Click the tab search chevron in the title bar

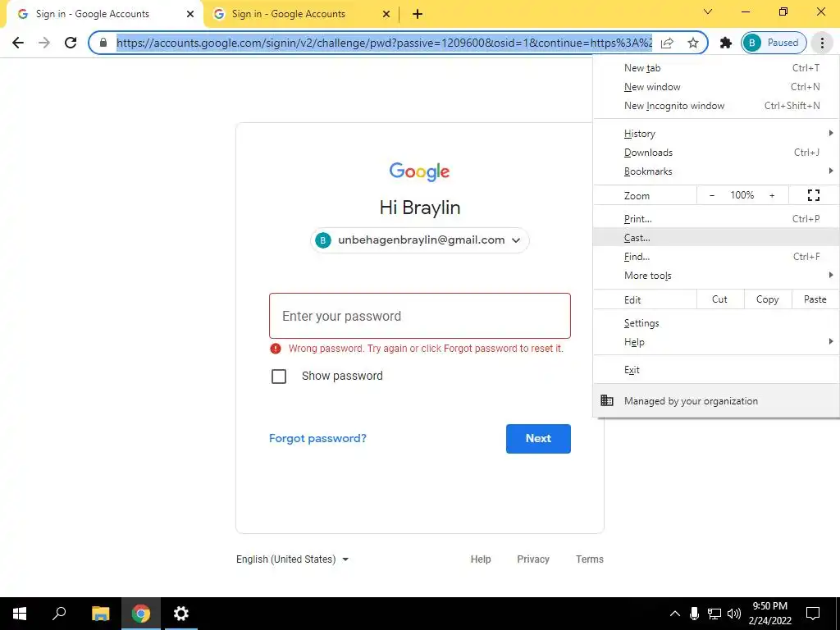point(708,11)
